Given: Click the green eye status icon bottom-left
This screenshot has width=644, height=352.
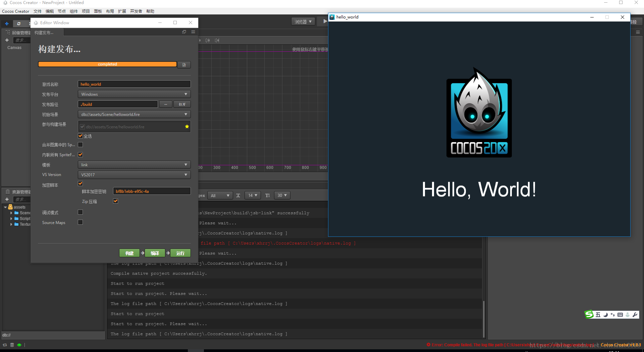Looking at the screenshot, I should click(19, 345).
